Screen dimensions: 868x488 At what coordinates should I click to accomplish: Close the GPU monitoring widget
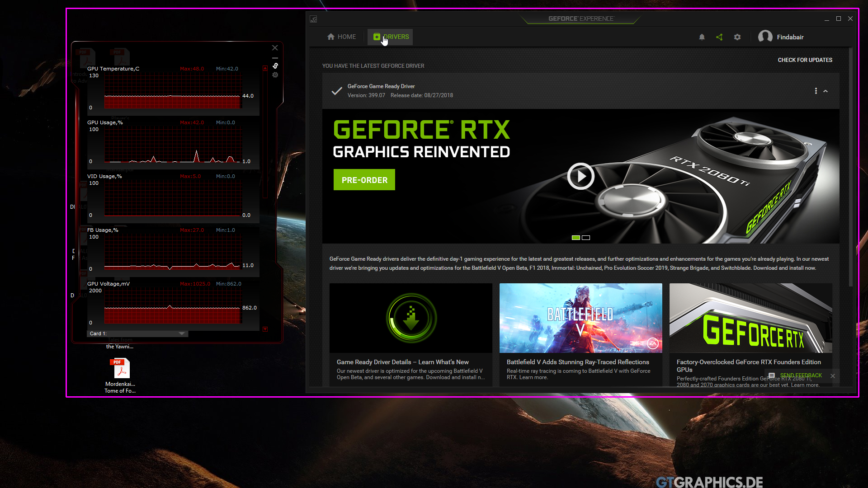pos(274,48)
